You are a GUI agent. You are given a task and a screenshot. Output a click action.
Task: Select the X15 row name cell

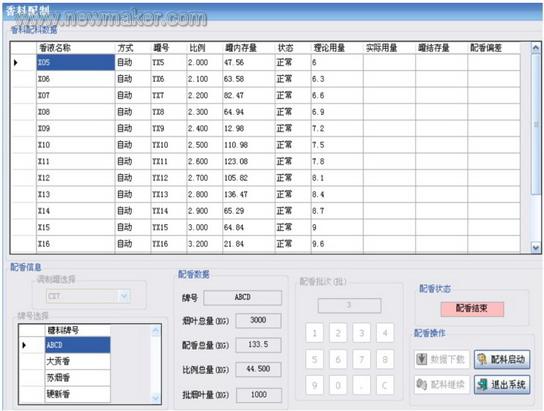click(76, 228)
